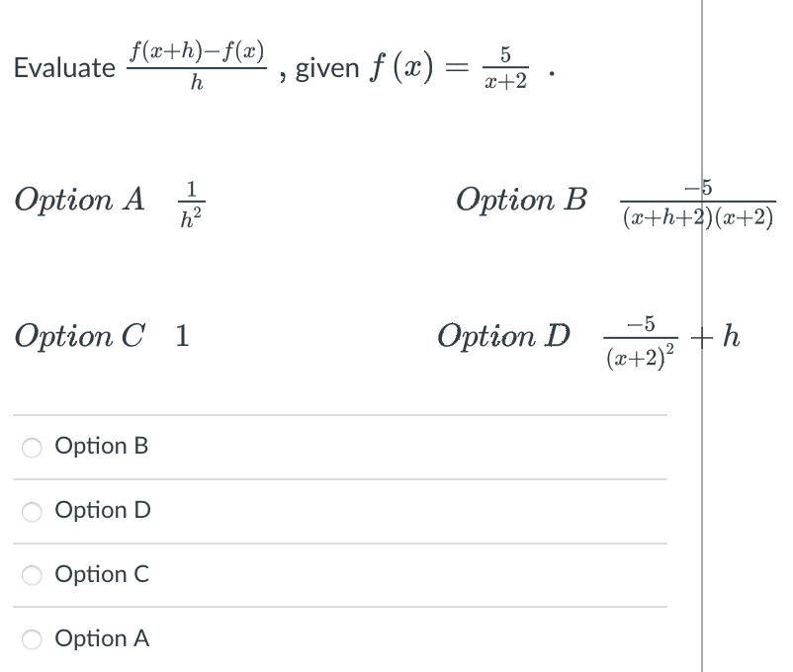Click the Option C answer label
The height and width of the screenshot is (672, 793).
click(101, 575)
